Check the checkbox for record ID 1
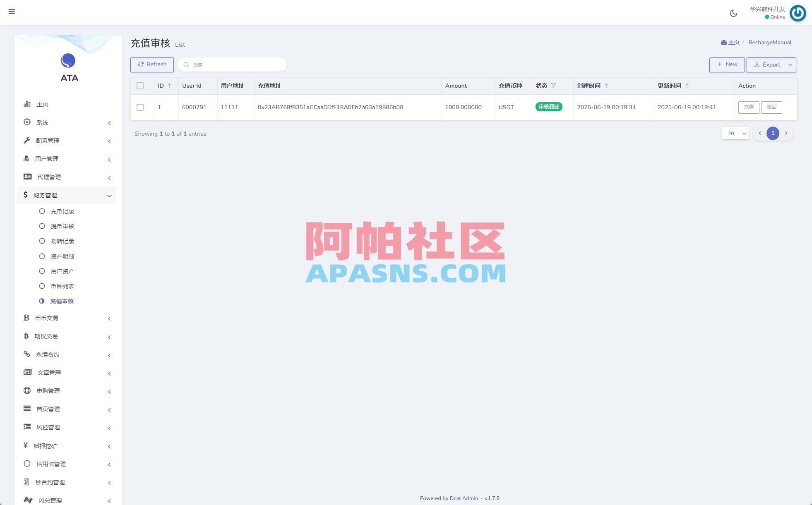This screenshot has width=812, height=505. pos(140,107)
